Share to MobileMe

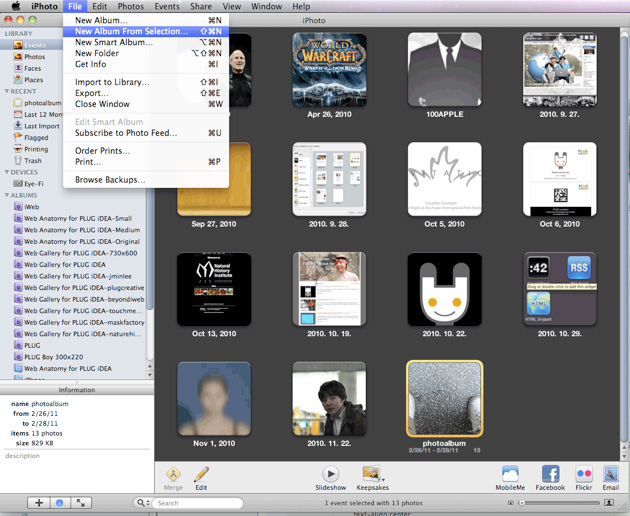point(510,478)
